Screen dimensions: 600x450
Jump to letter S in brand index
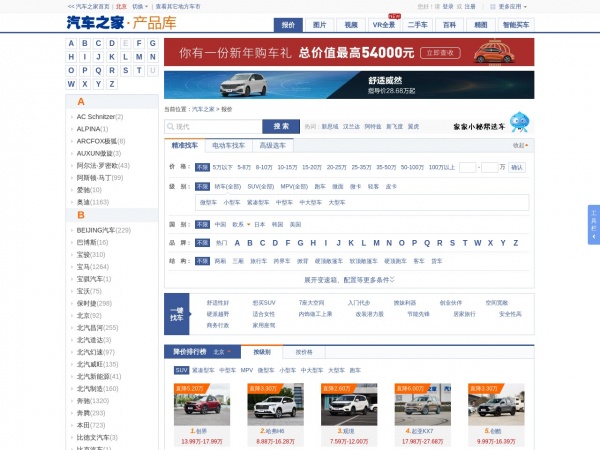pyautogui.click(x=126, y=70)
